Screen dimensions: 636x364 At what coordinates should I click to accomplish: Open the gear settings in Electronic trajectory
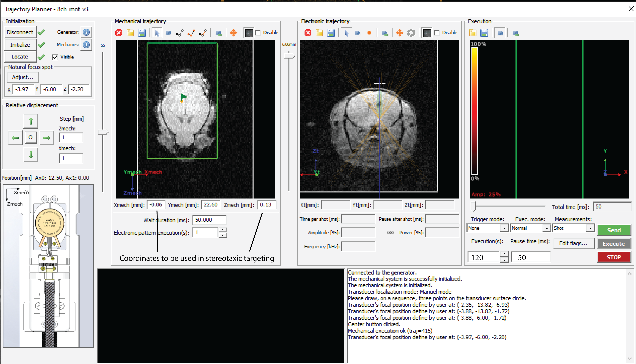point(411,33)
